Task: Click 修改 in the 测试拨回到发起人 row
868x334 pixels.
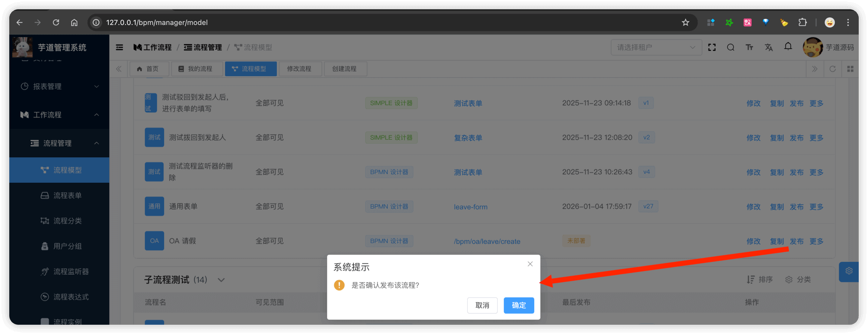Action: click(753, 138)
